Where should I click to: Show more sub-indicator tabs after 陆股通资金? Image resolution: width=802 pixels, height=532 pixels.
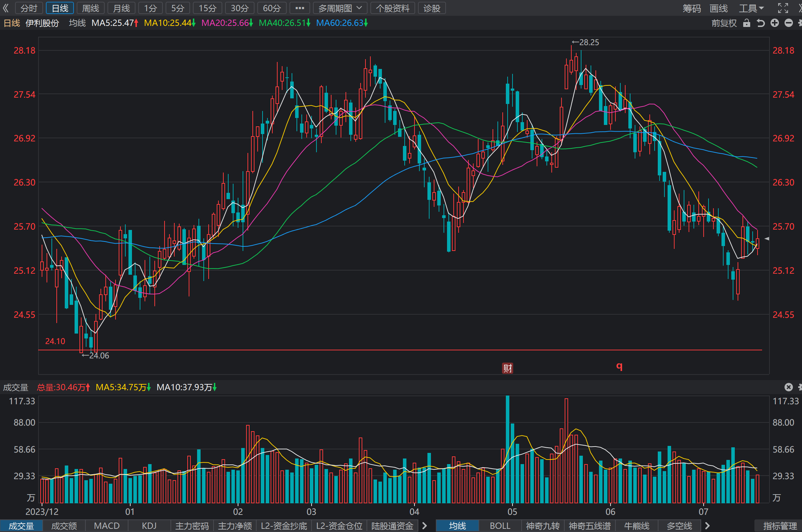pyautogui.click(x=425, y=526)
